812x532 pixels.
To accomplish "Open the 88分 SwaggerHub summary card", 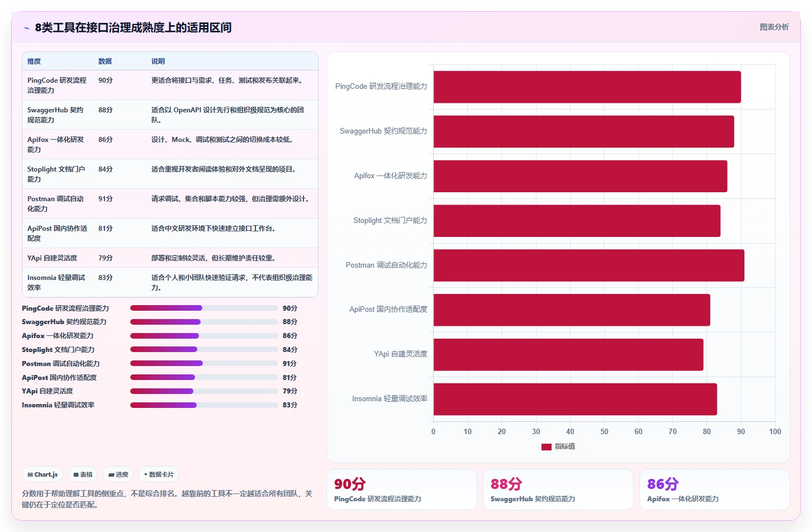I will [558, 490].
